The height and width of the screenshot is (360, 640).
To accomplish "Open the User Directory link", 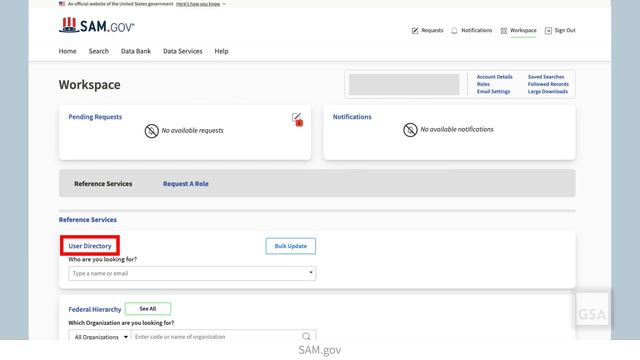I will (x=90, y=246).
